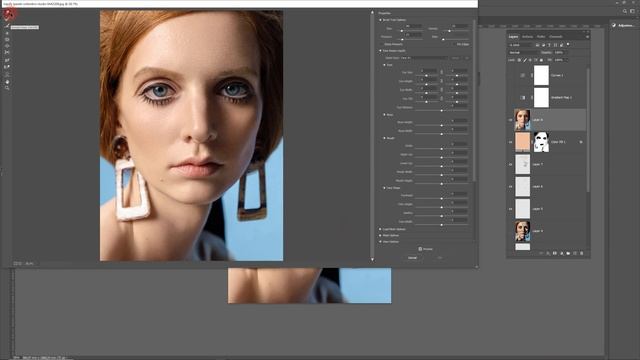Open the Photoshop search icon at top right
Screen dimensions: 640x360
(625, 11)
